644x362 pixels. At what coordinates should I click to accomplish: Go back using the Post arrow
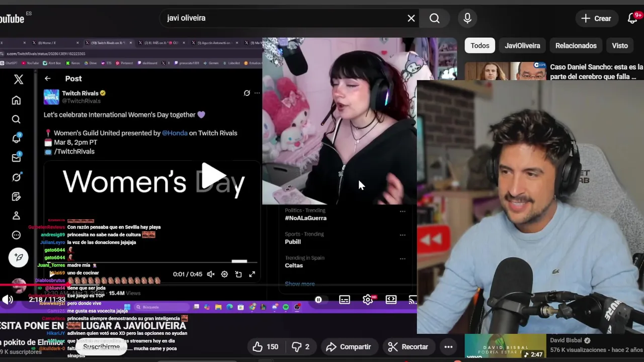point(47,78)
